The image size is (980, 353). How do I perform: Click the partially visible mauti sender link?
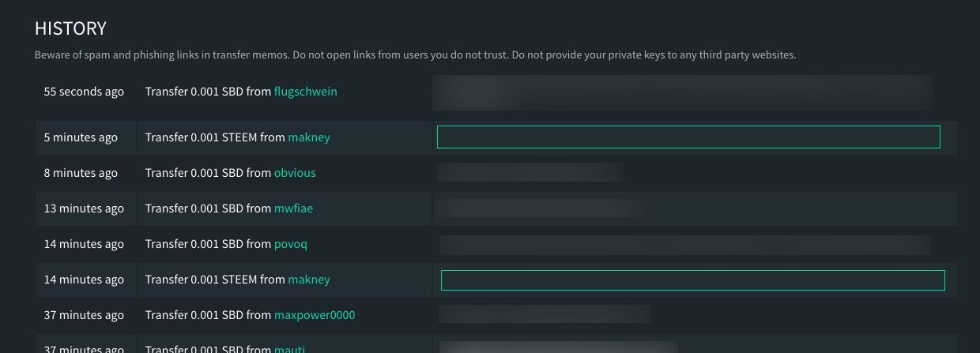pos(289,349)
